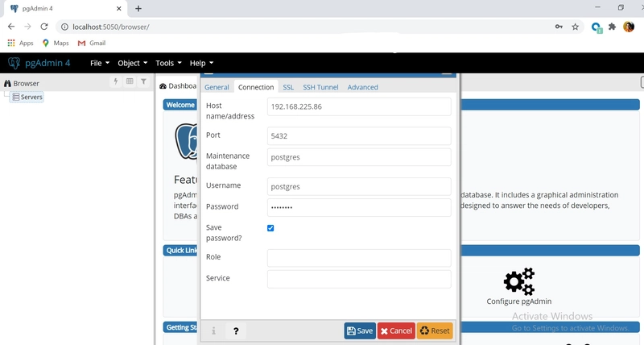The image size is (644, 345).
Task: Save the server connection
Action: tap(360, 330)
